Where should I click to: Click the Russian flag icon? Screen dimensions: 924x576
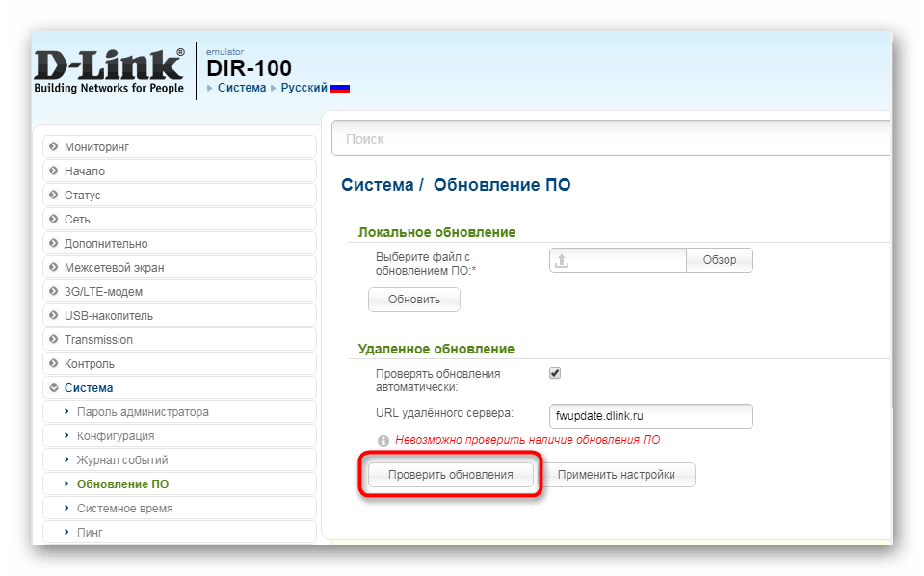[x=340, y=89]
